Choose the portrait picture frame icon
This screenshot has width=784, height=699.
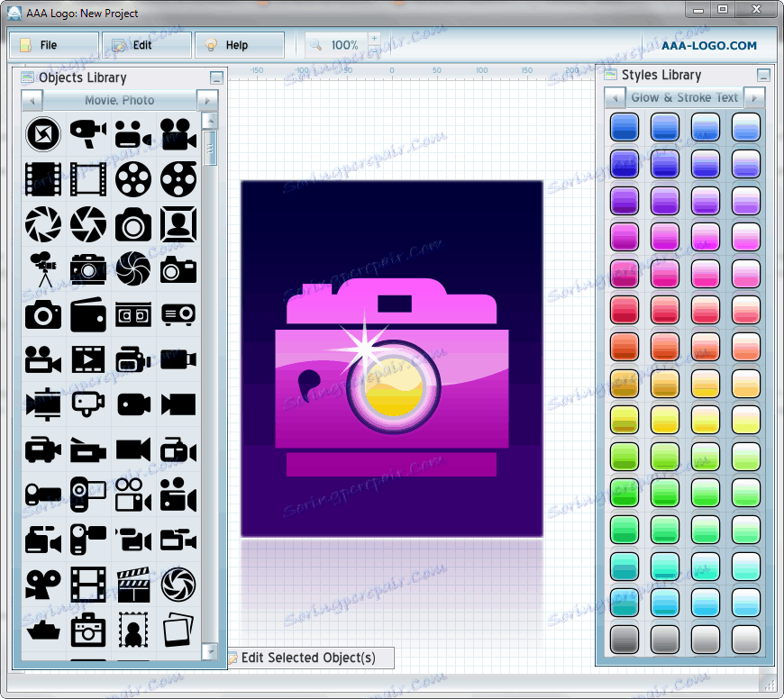pos(178,224)
